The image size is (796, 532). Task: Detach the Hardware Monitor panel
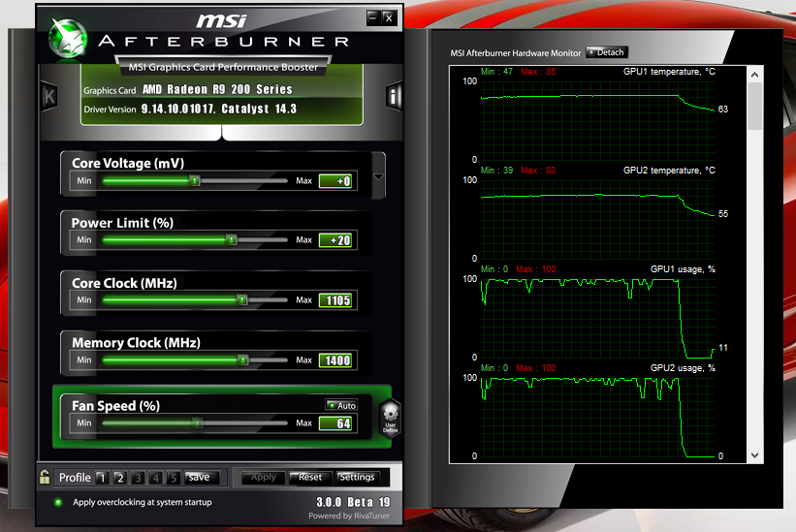click(x=607, y=52)
